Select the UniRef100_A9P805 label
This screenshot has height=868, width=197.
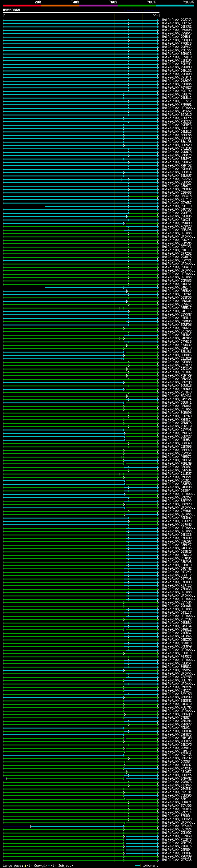pos(177,84)
